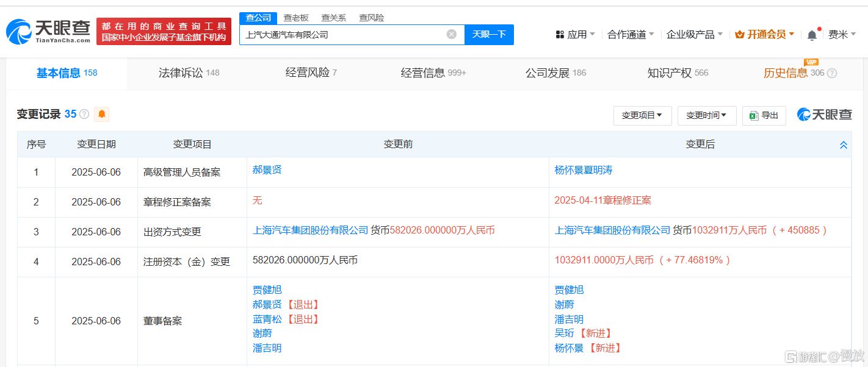This screenshot has width=868, height=367.
Task: Open 郝景贤 link in row 1
Action: [267, 170]
